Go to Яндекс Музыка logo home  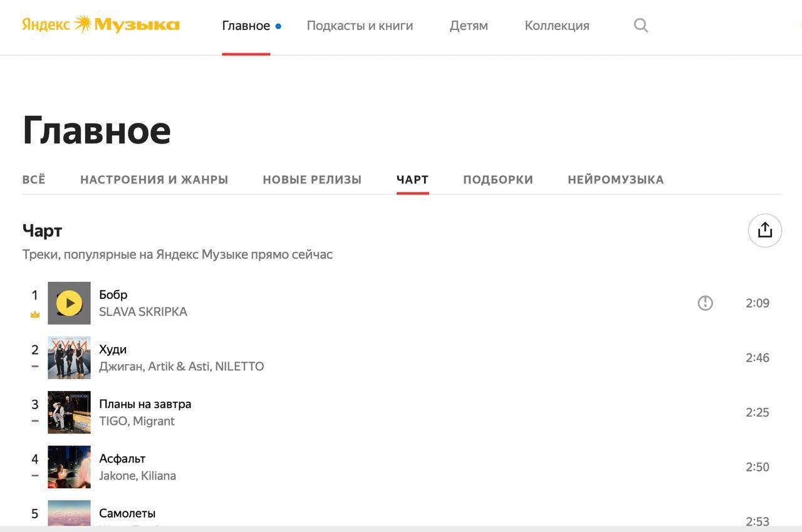[101, 25]
